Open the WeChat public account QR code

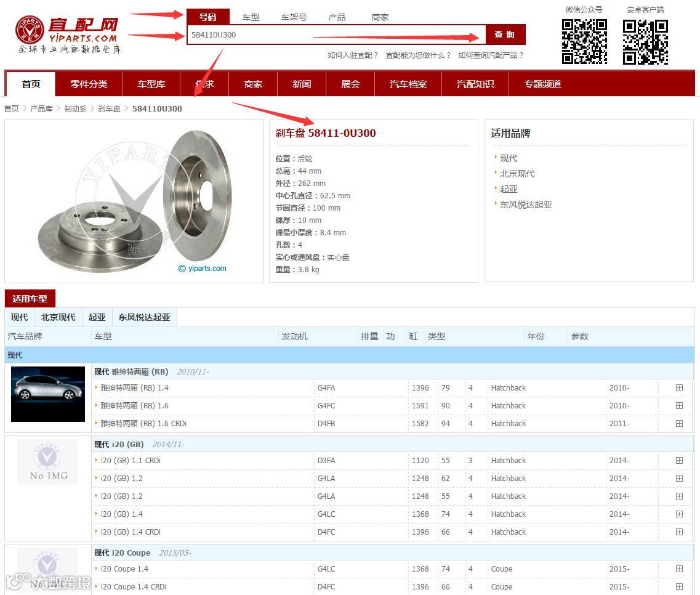click(x=584, y=41)
